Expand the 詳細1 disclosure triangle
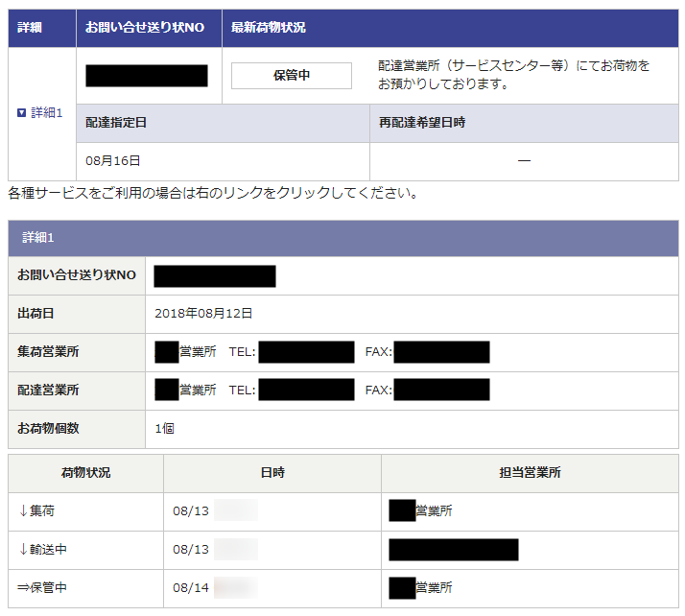The image size is (685, 616). [22, 113]
